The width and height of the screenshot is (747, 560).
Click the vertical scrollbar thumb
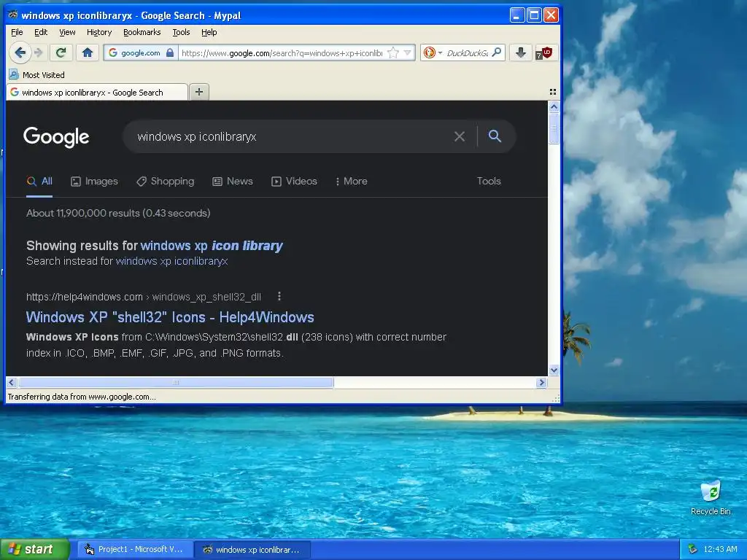[554, 128]
